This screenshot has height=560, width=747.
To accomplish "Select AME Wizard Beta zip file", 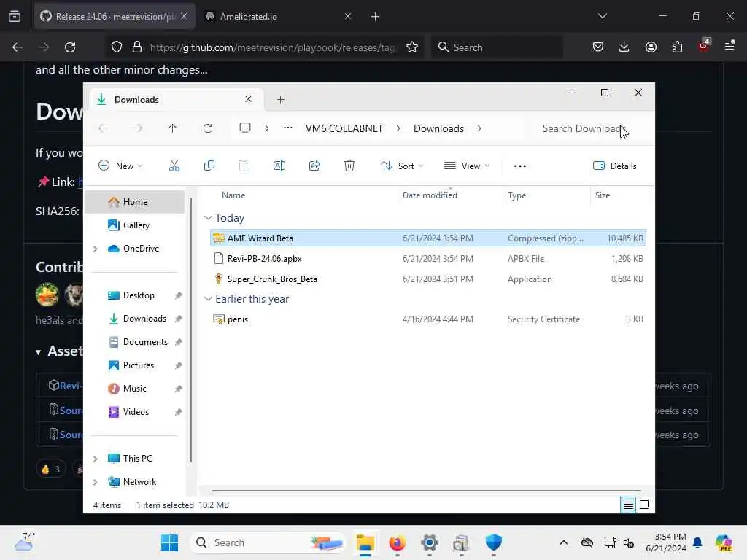I will coord(427,238).
